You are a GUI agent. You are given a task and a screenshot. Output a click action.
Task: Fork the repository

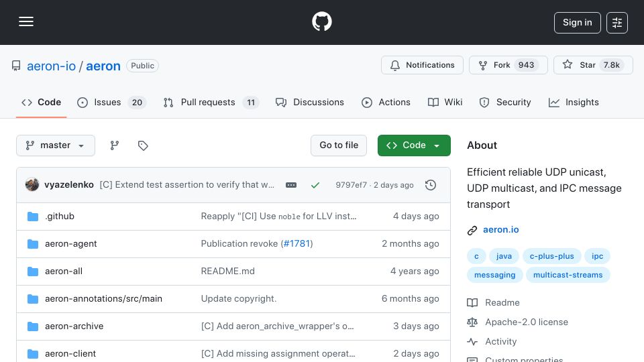(508, 65)
